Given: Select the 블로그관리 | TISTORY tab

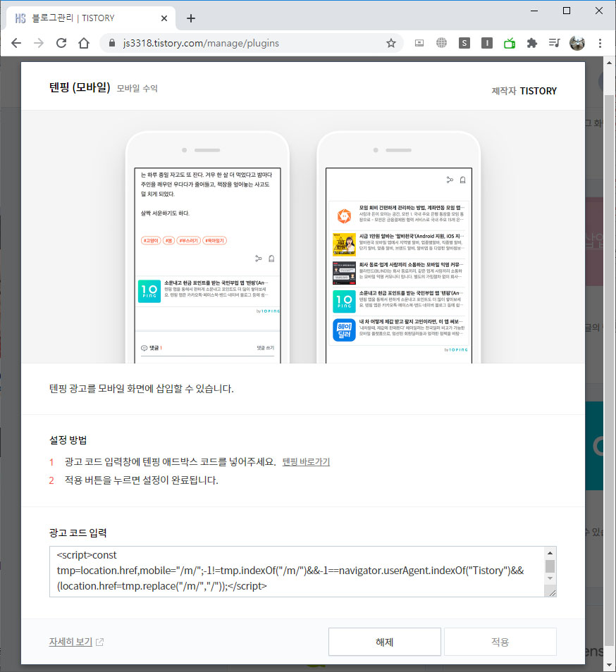Looking at the screenshot, I should pyautogui.click(x=91, y=18).
